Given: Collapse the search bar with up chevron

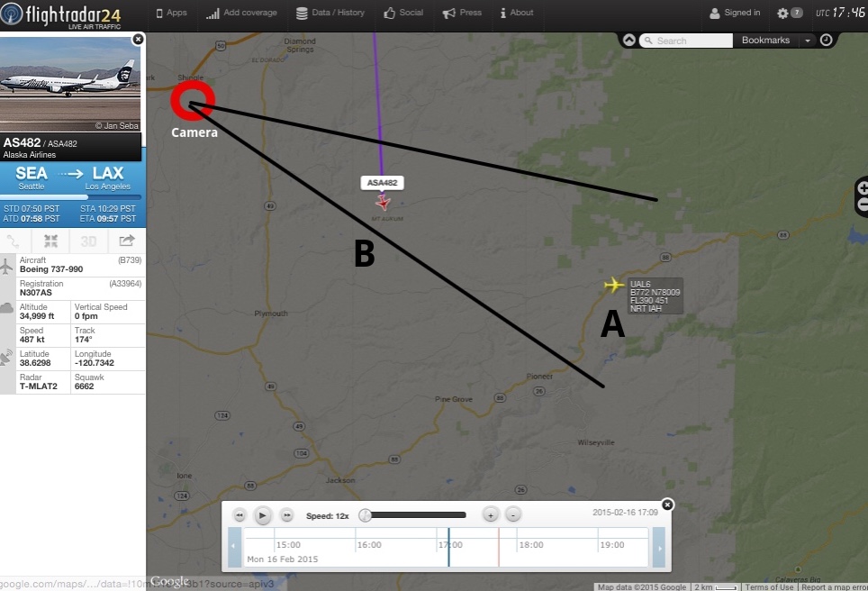Looking at the screenshot, I should tap(629, 40).
